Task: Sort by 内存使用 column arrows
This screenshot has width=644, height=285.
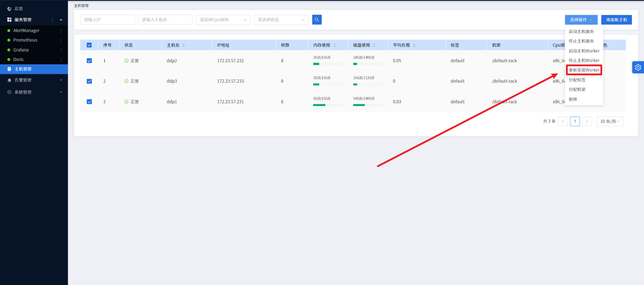Action: [334, 45]
